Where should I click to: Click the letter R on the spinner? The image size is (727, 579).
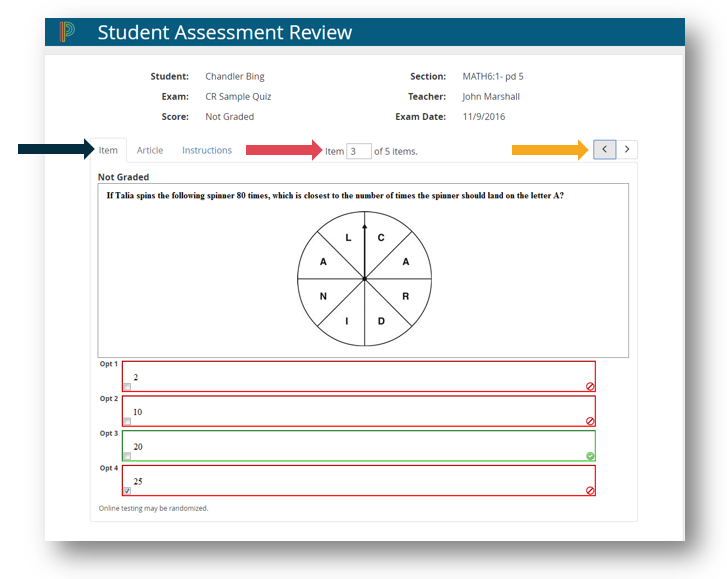coord(406,296)
